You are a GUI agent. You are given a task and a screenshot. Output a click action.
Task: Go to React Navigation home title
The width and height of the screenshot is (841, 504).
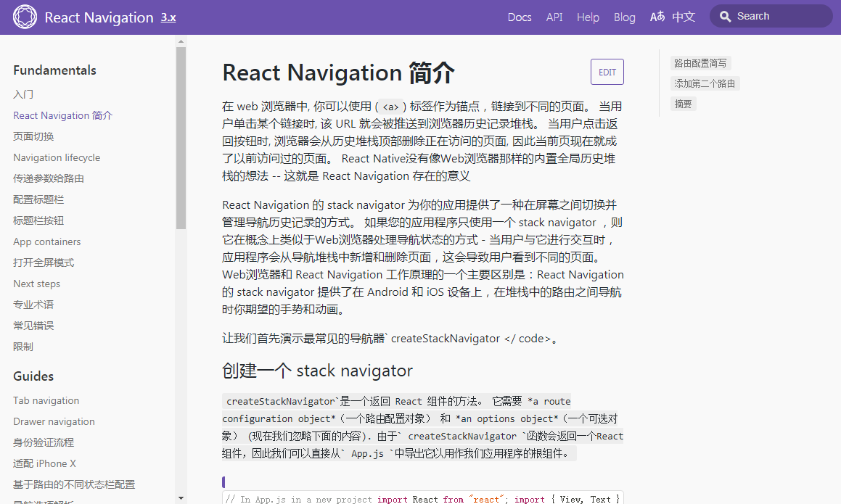coord(99,17)
